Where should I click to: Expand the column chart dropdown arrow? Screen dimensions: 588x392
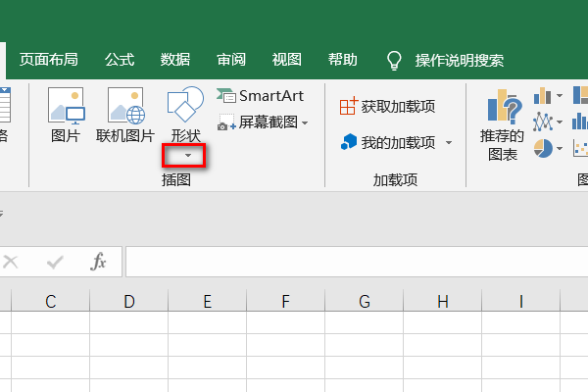tap(560, 96)
